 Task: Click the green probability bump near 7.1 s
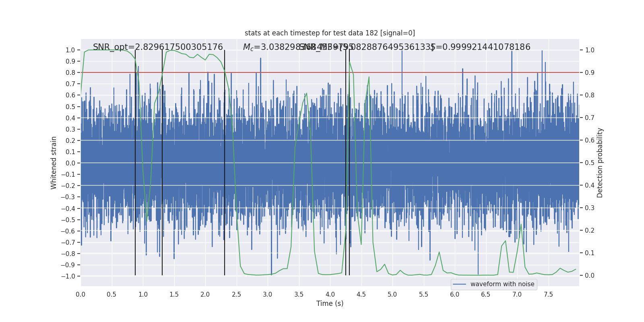tap(521, 225)
